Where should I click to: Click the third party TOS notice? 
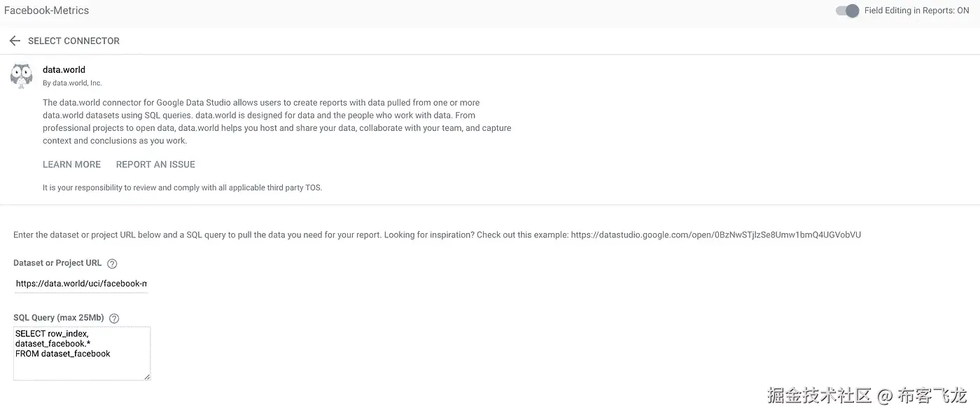coord(182,188)
